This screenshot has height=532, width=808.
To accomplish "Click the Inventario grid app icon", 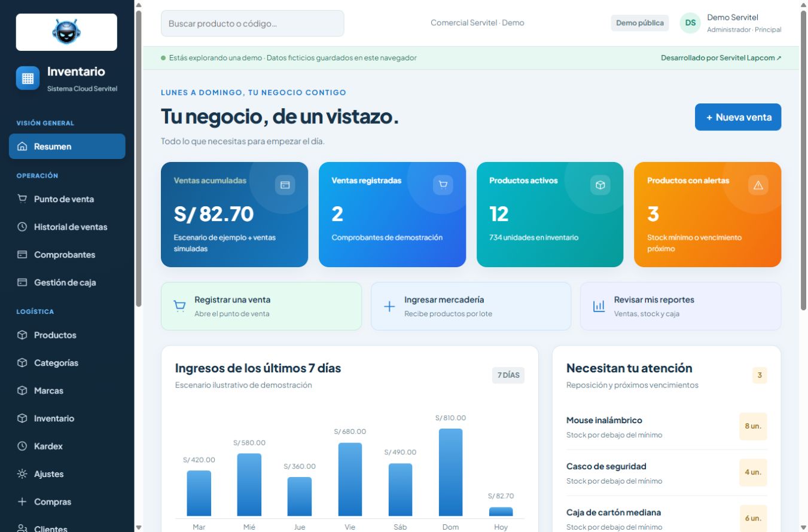I will pos(28,78).
